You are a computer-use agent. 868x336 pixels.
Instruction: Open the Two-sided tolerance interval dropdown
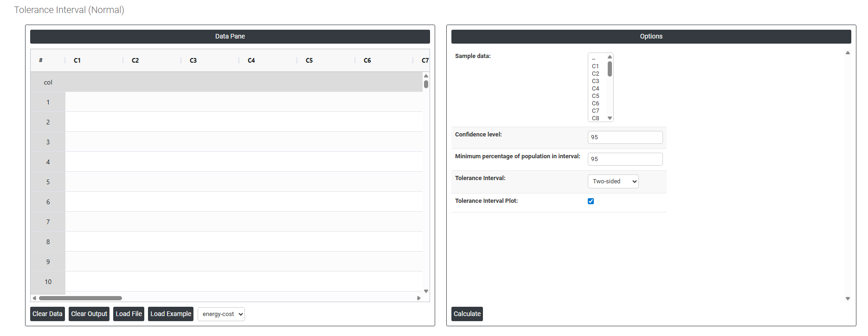[613, 181]
